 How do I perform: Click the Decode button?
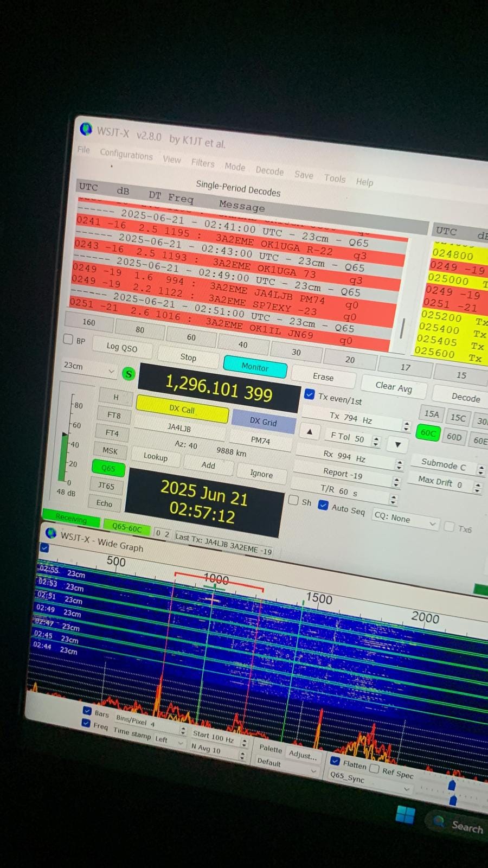point(465,397)
